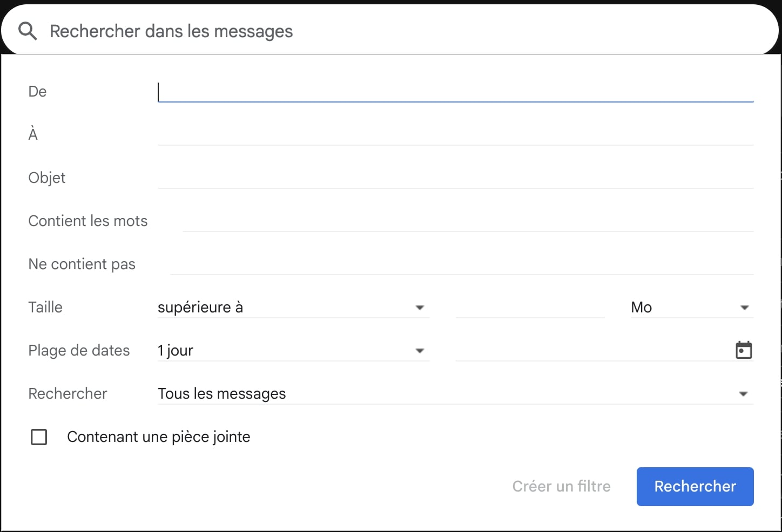
Task: Tick the 'Contenant une pièce jointe' checkbox
Action: 39,436
